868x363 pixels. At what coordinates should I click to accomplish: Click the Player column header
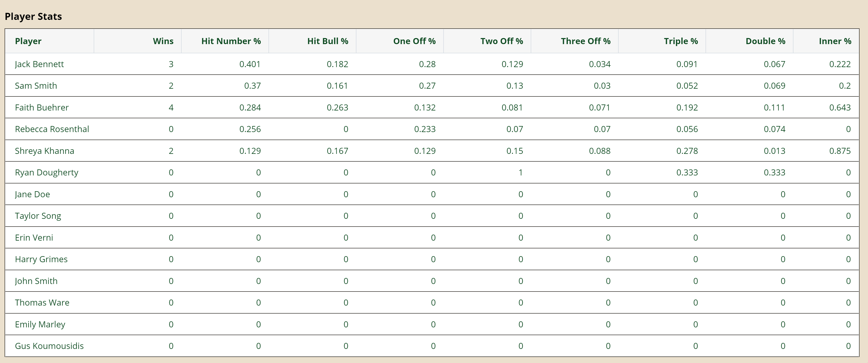coord(28,41)
